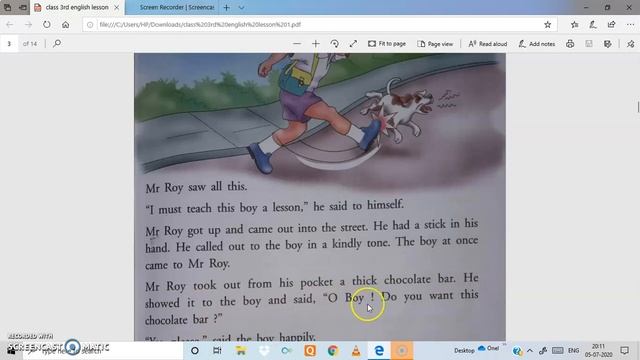The height and width of the screenshot is (360, 640).
Task: Open Dropbox from the taskbar
Action: tap(264, 351)
